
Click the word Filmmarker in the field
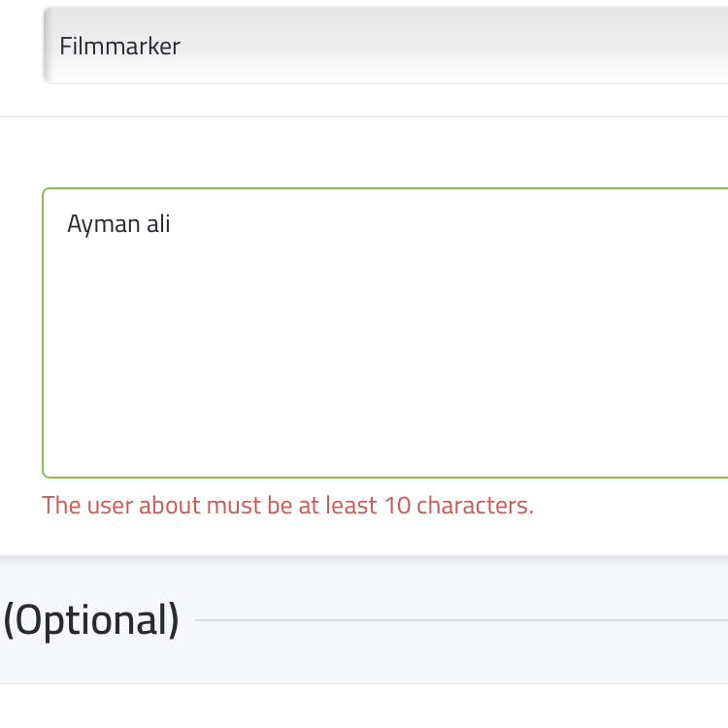119,46
